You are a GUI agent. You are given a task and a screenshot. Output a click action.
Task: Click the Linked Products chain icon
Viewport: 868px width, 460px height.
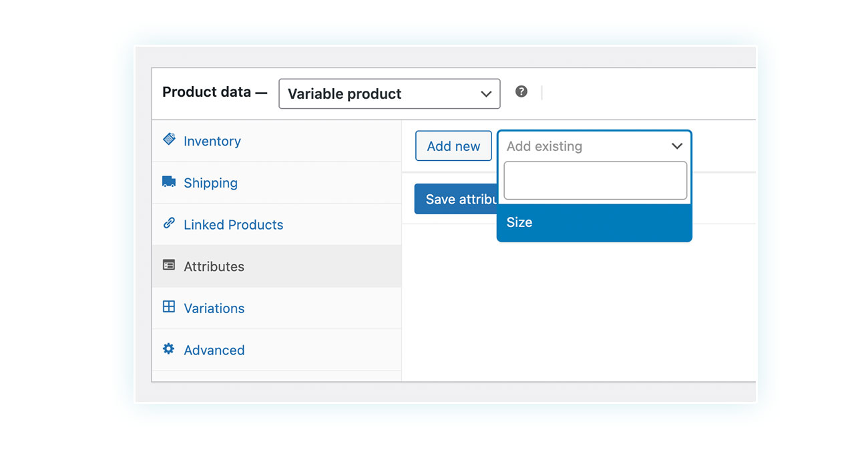point(169,224)
